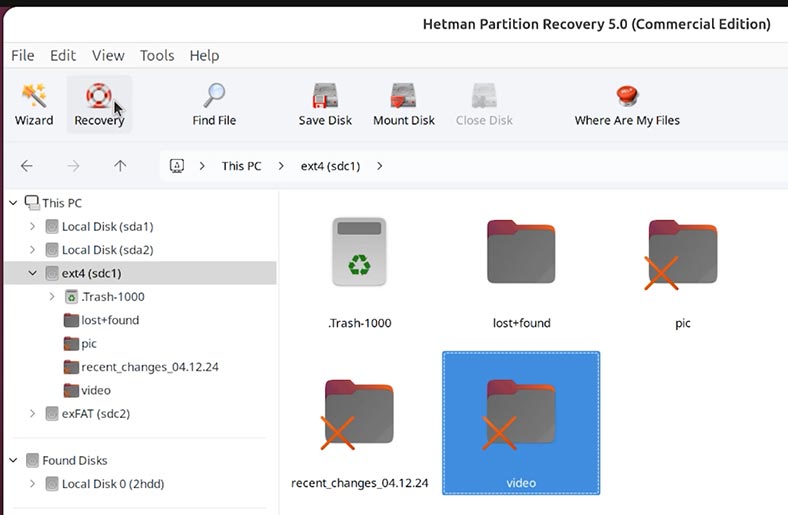Select exFAT (sdc2) in the tree
The height and width of the screenshot is (515, 788).
click(x=95, y=414)
